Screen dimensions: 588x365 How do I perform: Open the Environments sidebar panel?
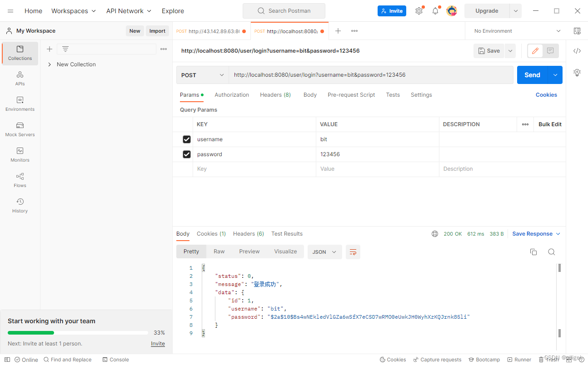[x=20, y=104]
